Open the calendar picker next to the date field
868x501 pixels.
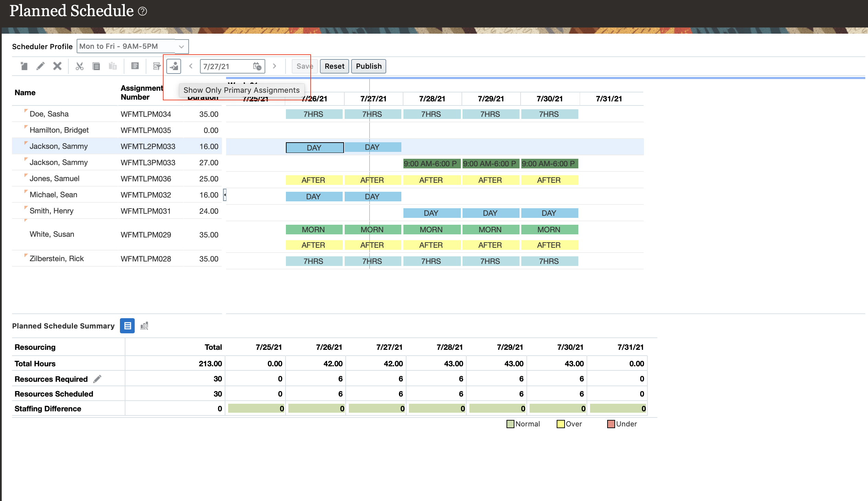click(x=257, y=66)
